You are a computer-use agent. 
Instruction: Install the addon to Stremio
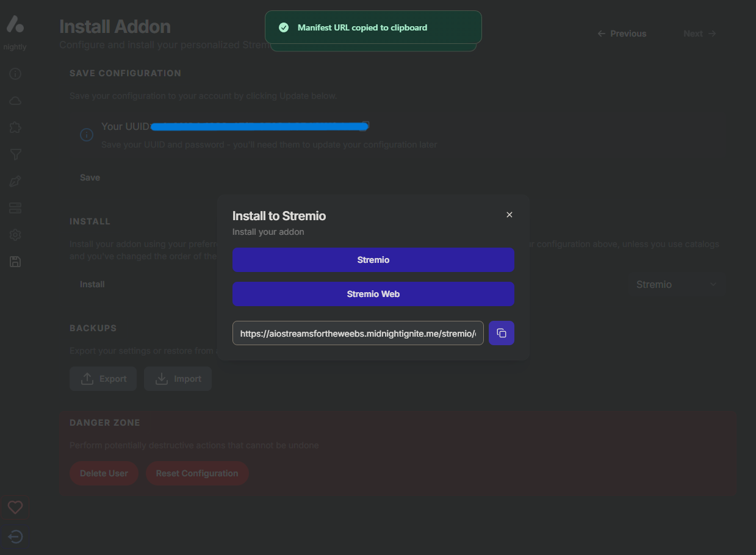click(373, 259)
